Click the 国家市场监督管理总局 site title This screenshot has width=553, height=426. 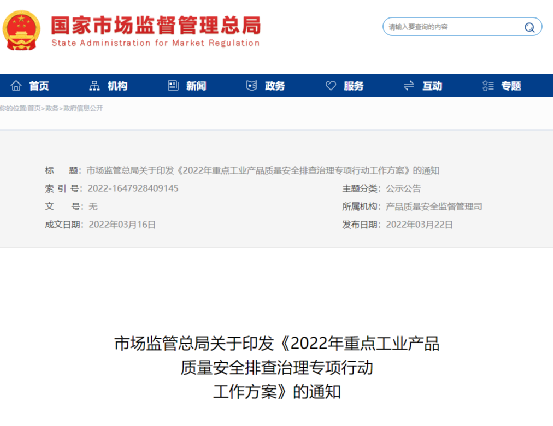(x=156, y=25)
